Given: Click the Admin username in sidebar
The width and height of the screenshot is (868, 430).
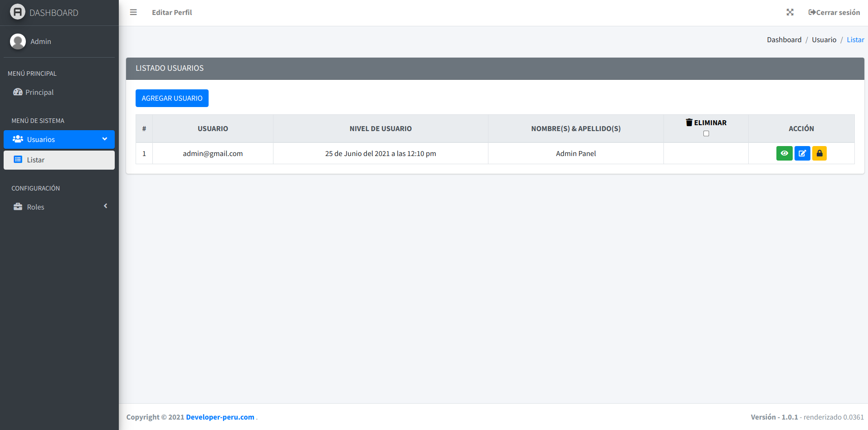Looking at the screenshot, I should pos(41,41).
